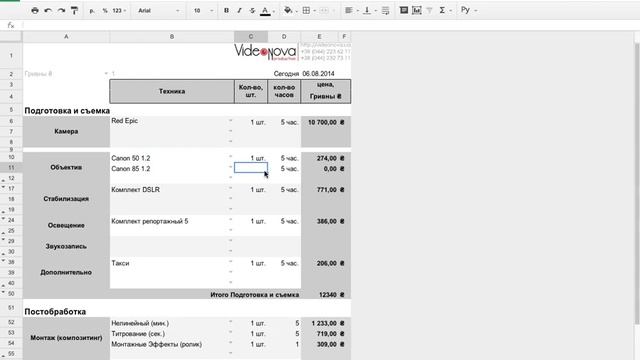Screen dimensions: 640x360
Task: Select row 52 header
Action: 11,322
